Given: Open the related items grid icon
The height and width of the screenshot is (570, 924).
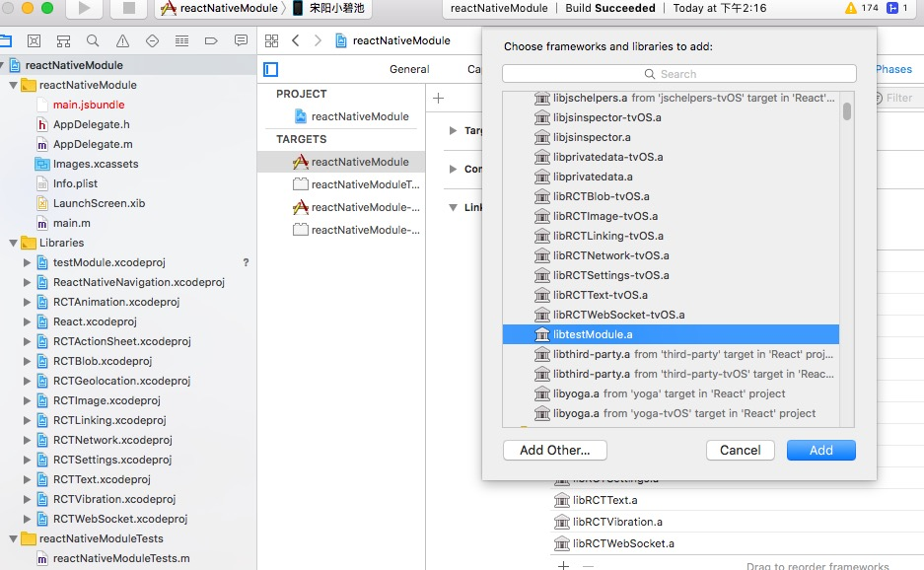Looking at the screenshot, I should point(271,40).
